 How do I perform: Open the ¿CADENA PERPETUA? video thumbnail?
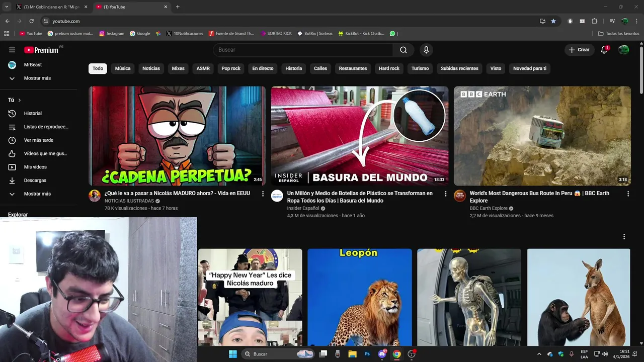[177, 136]
